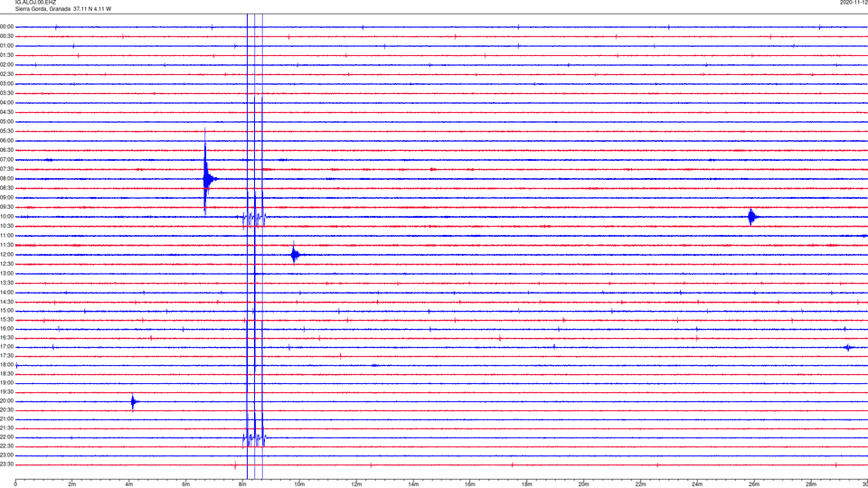Click the 24m tick label on the minute axis
The height and width of the screenshot is (488, 868).
click(x=697, y=484)
